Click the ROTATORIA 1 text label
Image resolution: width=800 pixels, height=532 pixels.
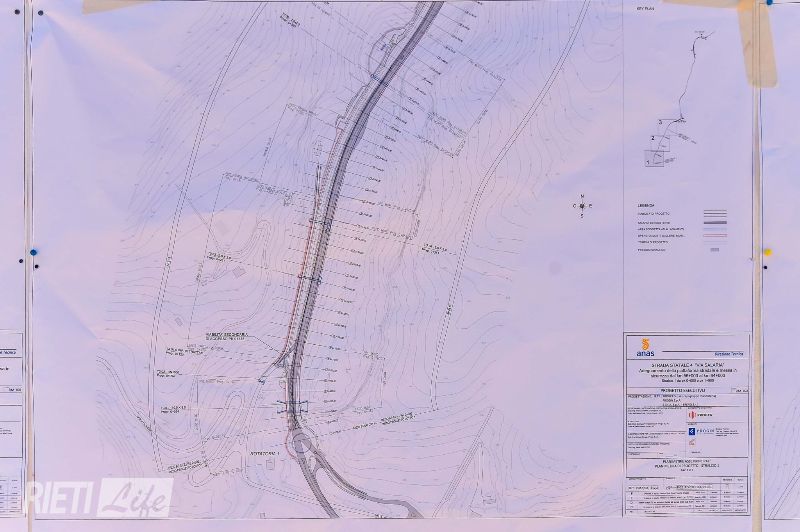tap(265, 454)
